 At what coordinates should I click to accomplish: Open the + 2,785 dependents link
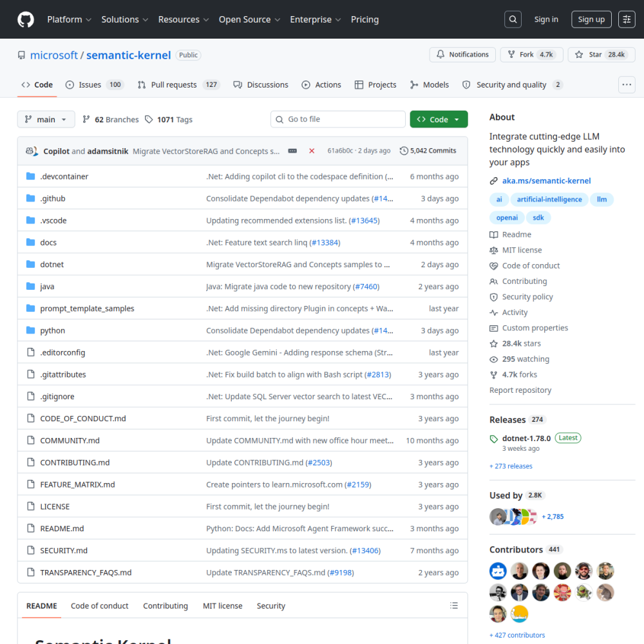tap(553, 516)
